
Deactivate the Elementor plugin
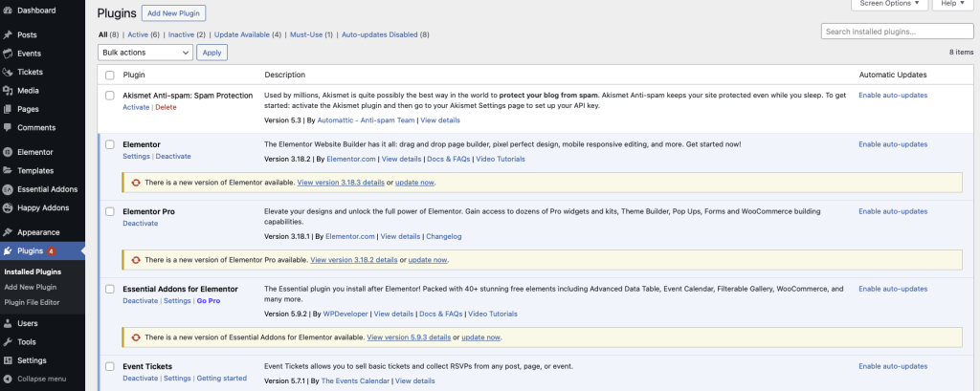point(173,156)
